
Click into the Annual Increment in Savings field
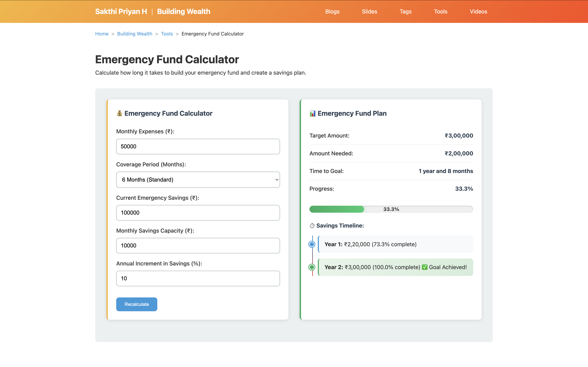[198, 278]
